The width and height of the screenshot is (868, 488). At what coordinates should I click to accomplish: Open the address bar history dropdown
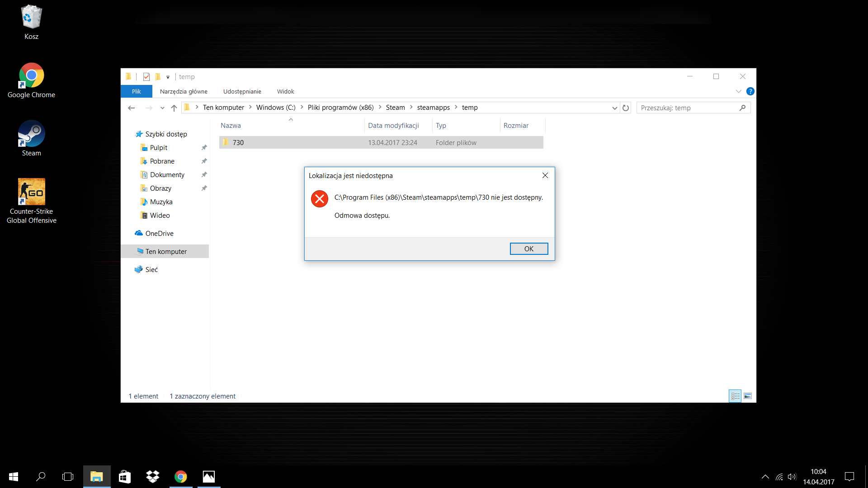(x=614, y=108)
